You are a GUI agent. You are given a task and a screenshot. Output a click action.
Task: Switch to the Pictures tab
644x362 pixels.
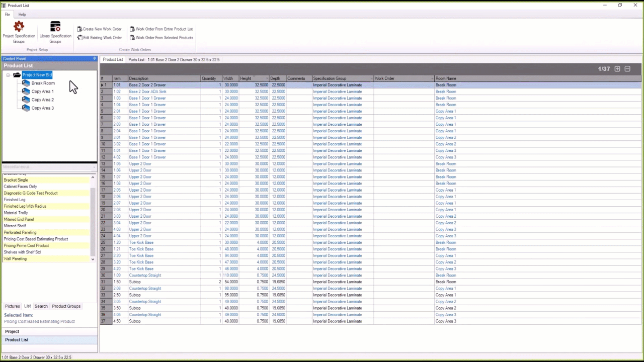pos(13,306)
